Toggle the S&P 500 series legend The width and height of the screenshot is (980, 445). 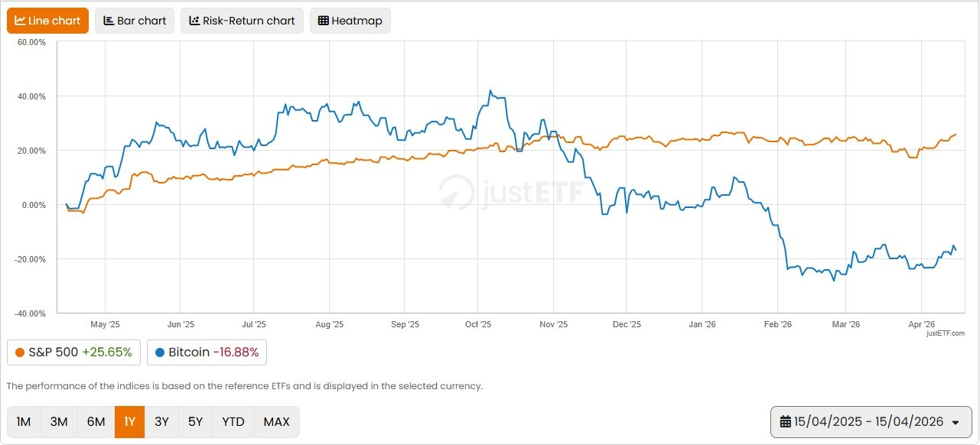pyautogui.click(x=73, y=352)
